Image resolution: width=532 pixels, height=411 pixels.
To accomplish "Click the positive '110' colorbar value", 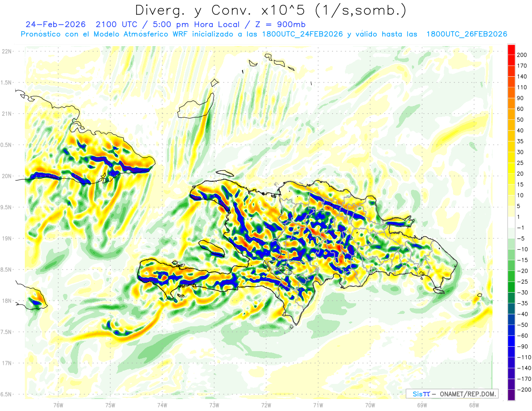I will click(x=522, y=87).
